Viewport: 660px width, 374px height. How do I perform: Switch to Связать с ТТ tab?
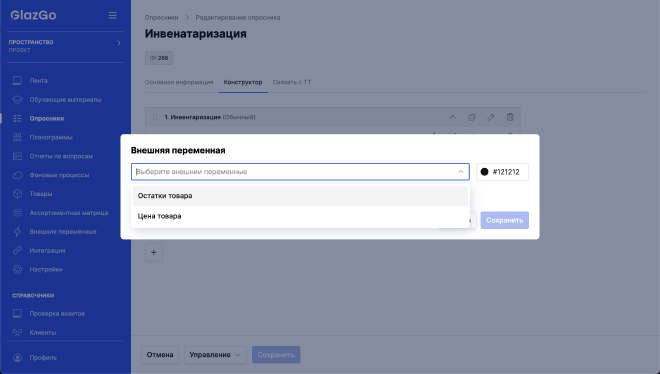(x=292, y=82)
